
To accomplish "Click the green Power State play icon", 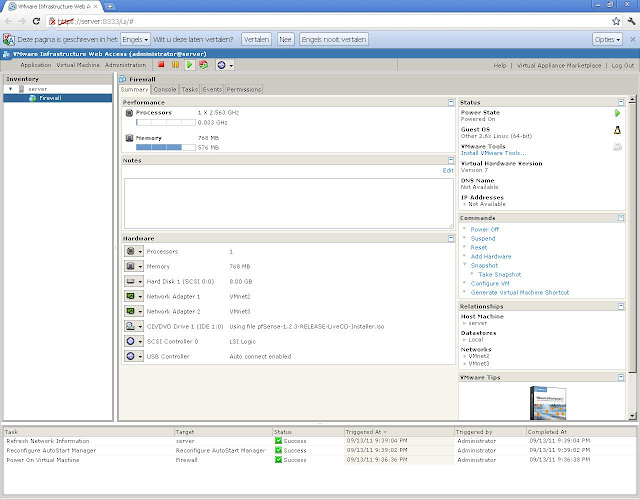I will pyautogui.click(x=617, y=113).
